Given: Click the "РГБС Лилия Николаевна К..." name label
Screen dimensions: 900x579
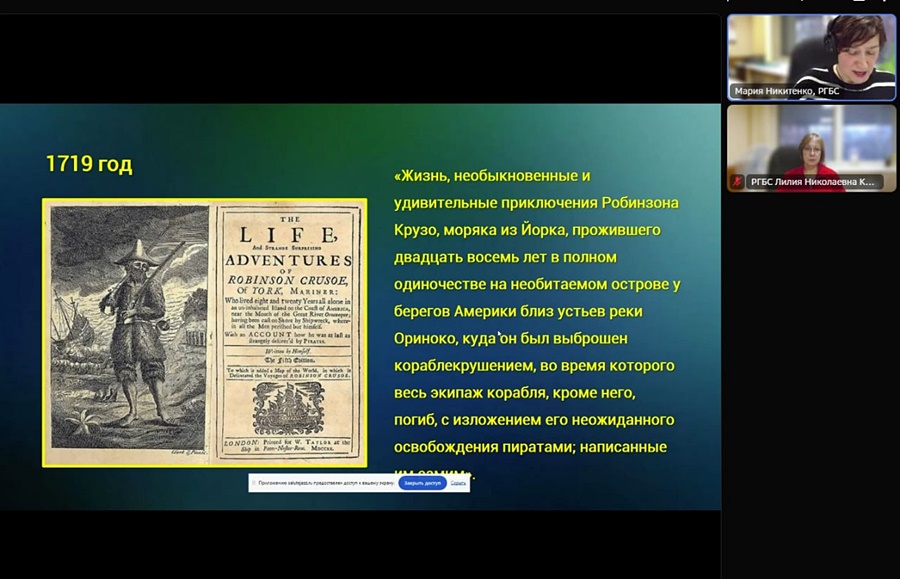Looking at the screenshot, I should [811, 181].
